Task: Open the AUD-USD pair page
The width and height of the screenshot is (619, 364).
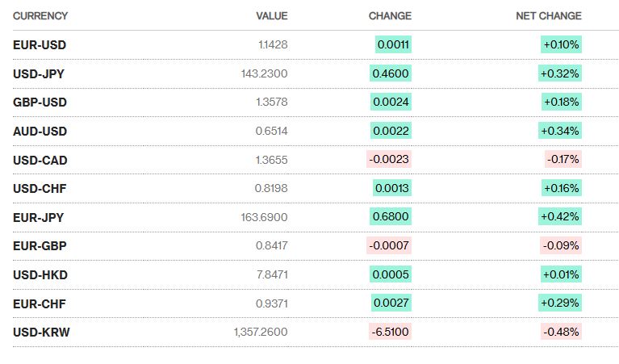Action: 40,132
